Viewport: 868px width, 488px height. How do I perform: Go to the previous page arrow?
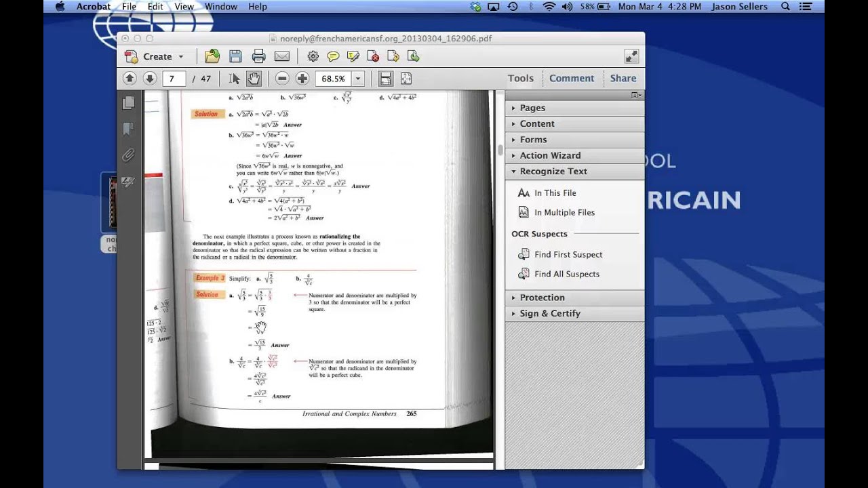point(130,79)
